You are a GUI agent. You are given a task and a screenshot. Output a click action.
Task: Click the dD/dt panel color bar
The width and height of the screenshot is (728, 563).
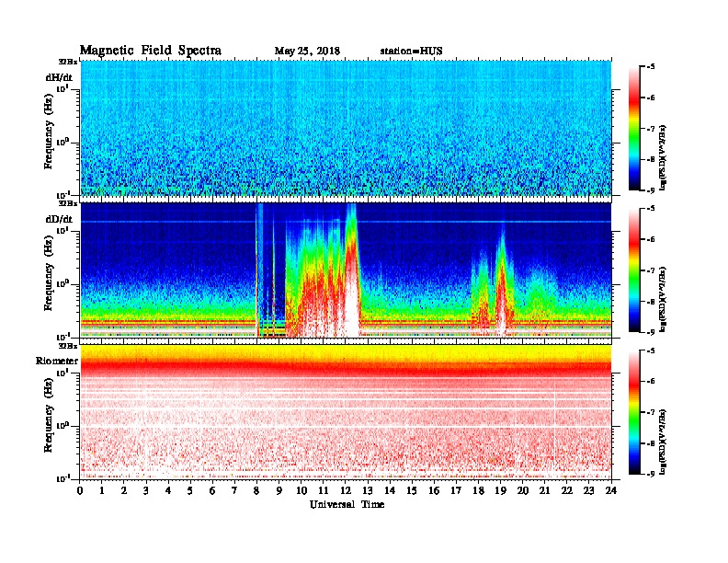(x=634, y=270)
